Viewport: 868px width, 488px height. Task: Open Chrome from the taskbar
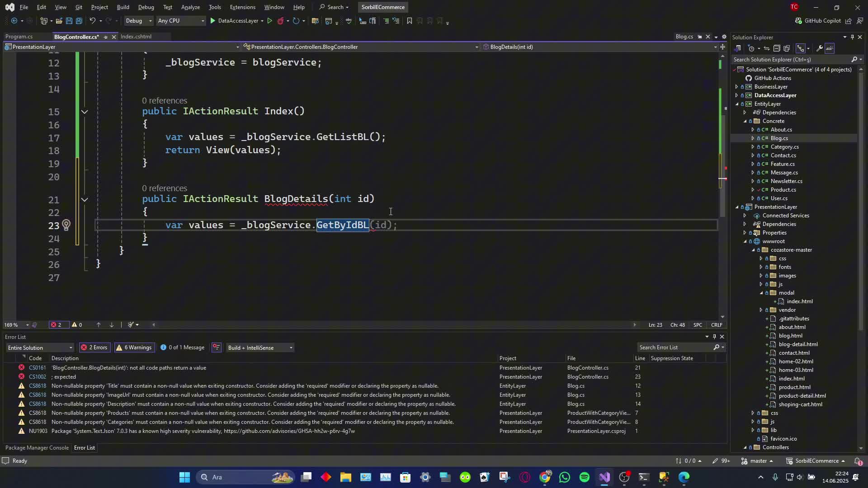click(x=545, y=477)
